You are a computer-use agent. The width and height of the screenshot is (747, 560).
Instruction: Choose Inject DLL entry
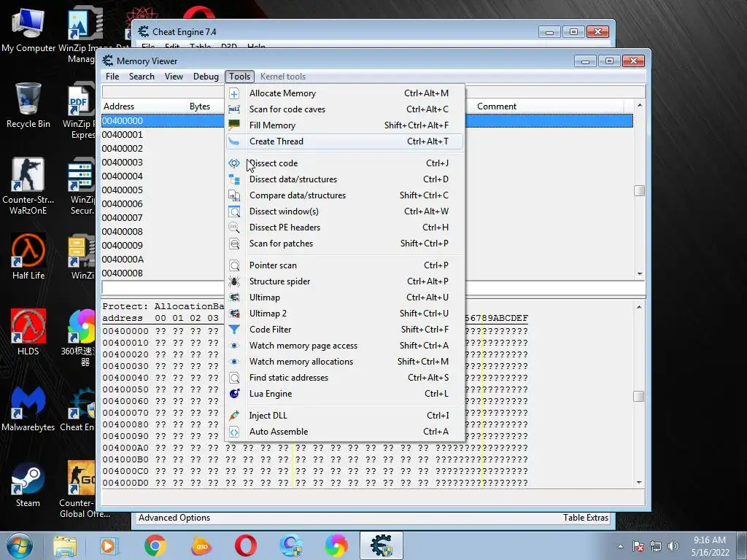click(x=344, y=416)
